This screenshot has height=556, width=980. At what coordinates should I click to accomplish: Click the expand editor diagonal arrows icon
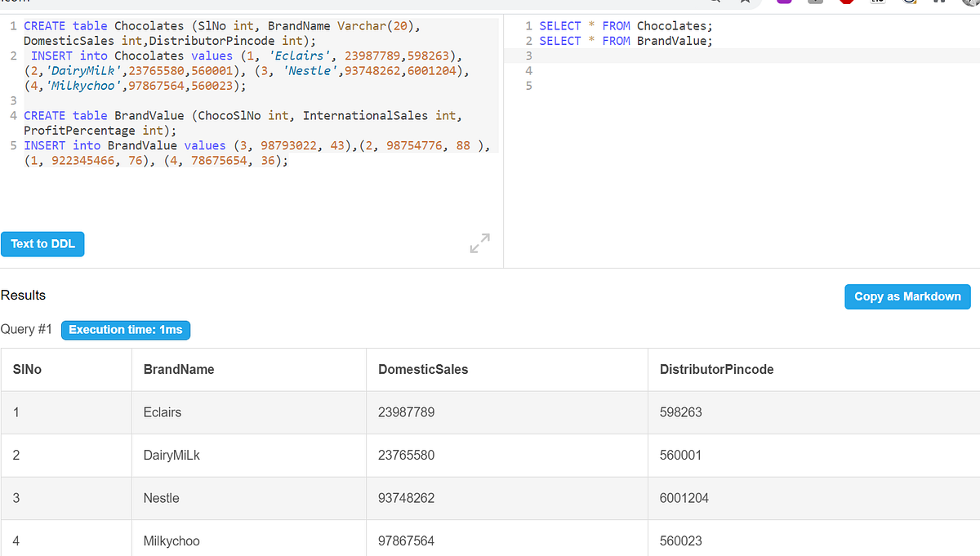coord(480,243)
